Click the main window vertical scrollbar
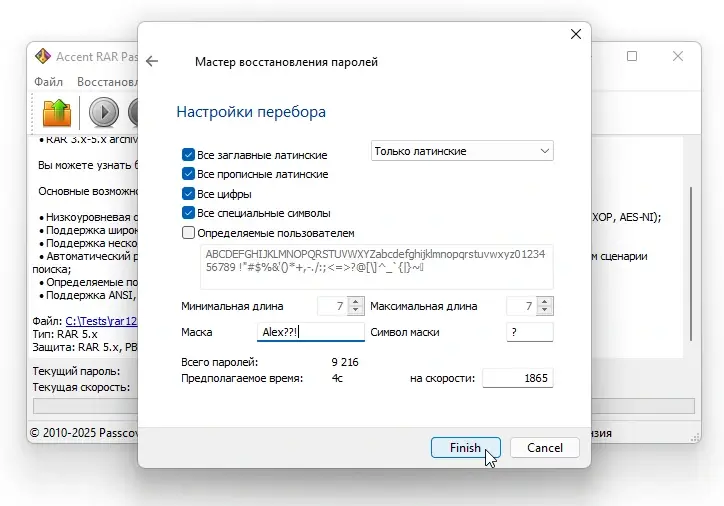Screen dimensions: 724x506 (691, 264)
